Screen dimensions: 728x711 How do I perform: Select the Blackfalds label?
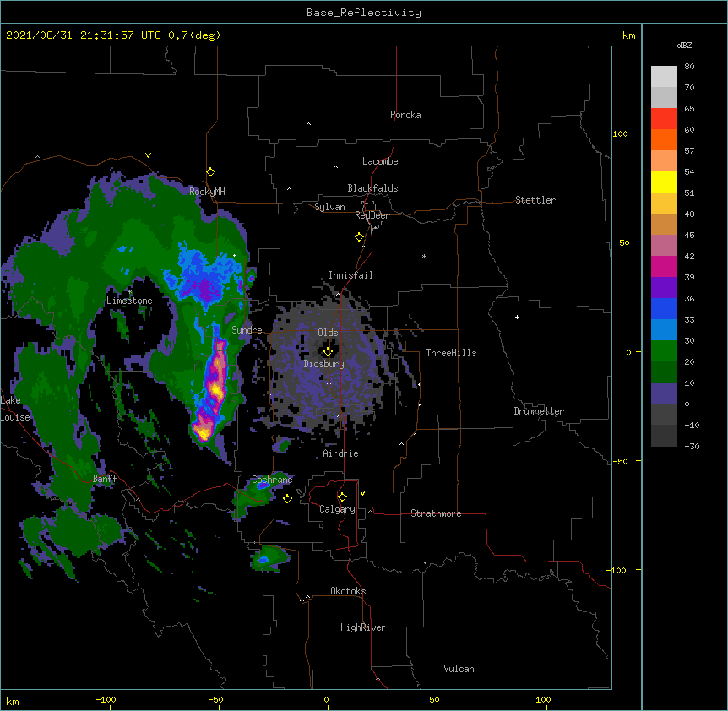coord(372,188)
